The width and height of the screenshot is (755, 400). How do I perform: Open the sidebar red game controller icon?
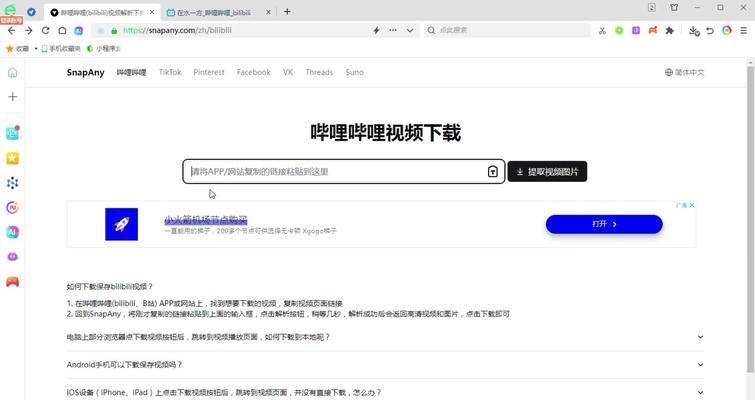pos(13,282)
